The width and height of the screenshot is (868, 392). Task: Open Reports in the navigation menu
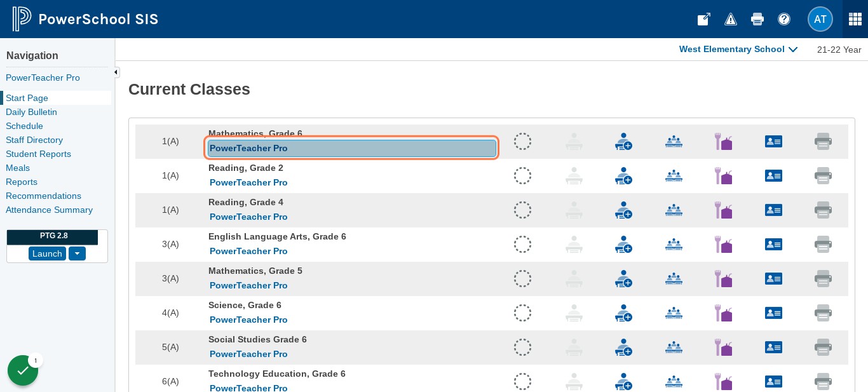tap(22, 182)
